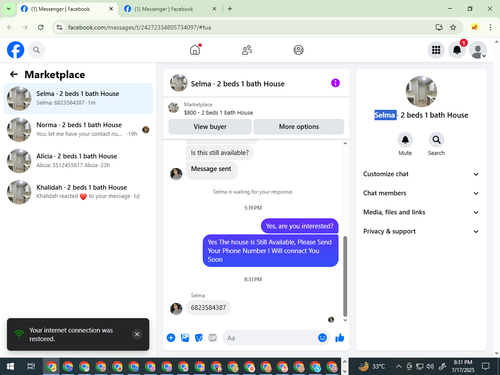Open the Facebook logo home link
500x375 pixels.
(15, 50)
